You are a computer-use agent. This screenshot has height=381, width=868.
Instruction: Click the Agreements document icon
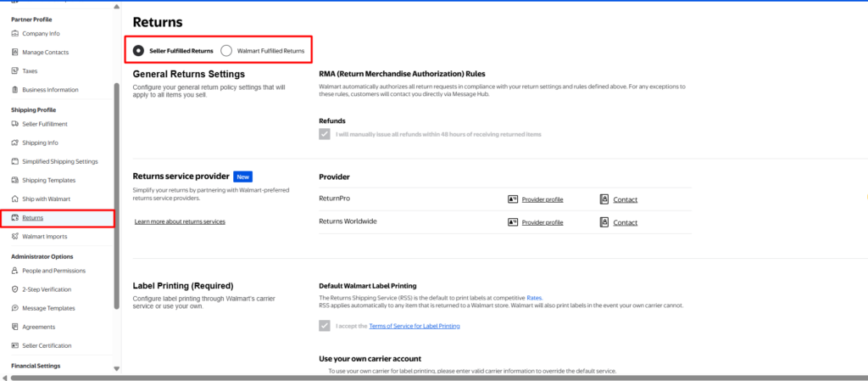(x=15, y=327)
